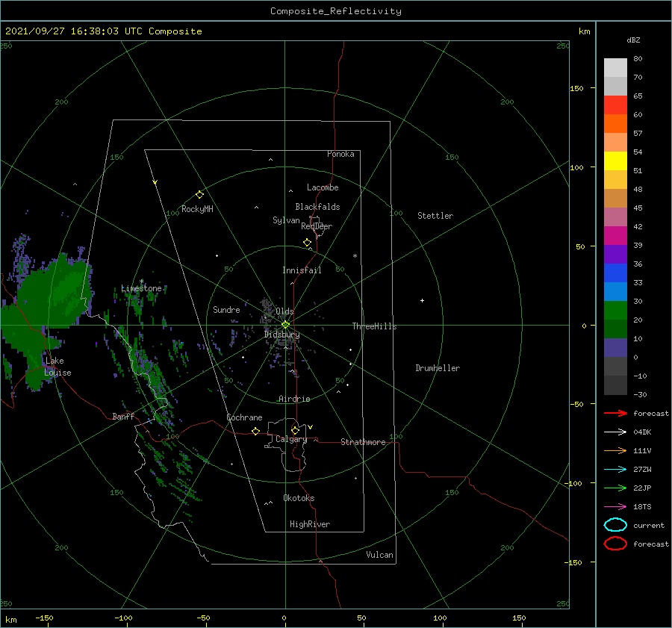Click the Innisfail label
Viewport: 672px width, 628px height.
[x=302, y=270]
